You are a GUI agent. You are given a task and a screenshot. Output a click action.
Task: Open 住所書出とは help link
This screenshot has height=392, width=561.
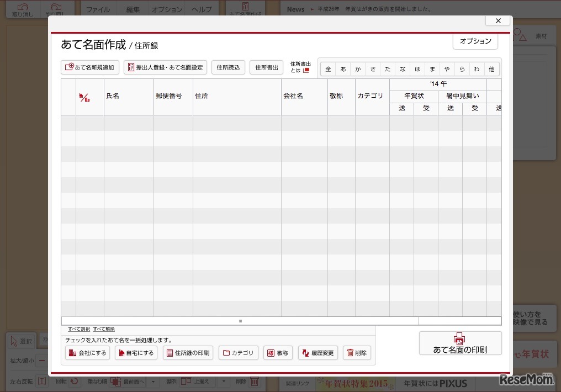tap(300, 67)
